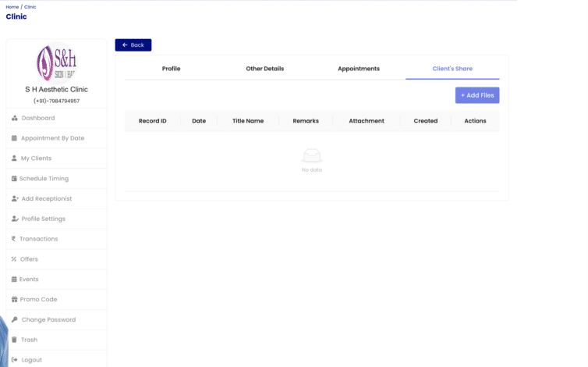Click the clinic phone number text
The height and width of the screenshot is (367, 588).
[x=57, y=101]
